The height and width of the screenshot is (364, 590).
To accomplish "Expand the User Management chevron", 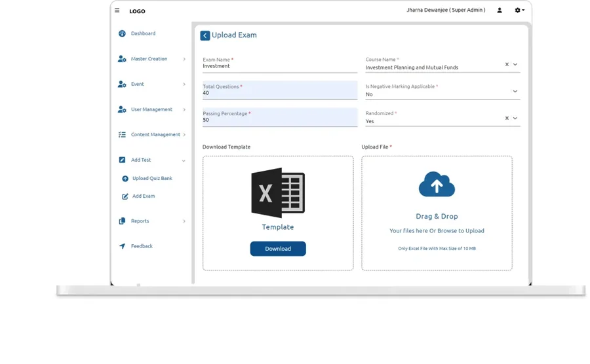I will point(184,110).
